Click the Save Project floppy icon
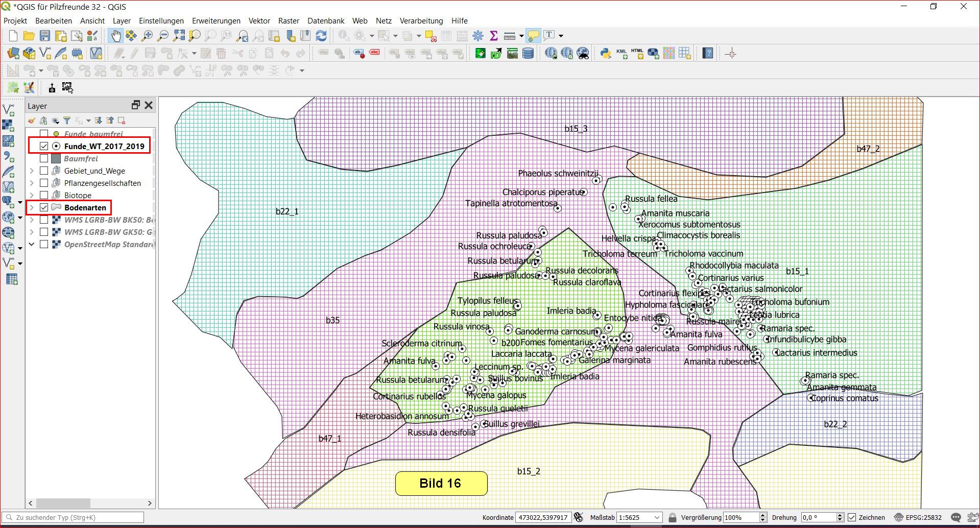This screenshot has width=980, height=528. 45,36
